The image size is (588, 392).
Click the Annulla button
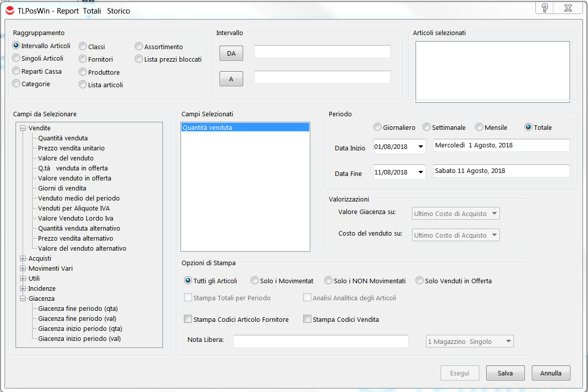click(x=550, y=373)
